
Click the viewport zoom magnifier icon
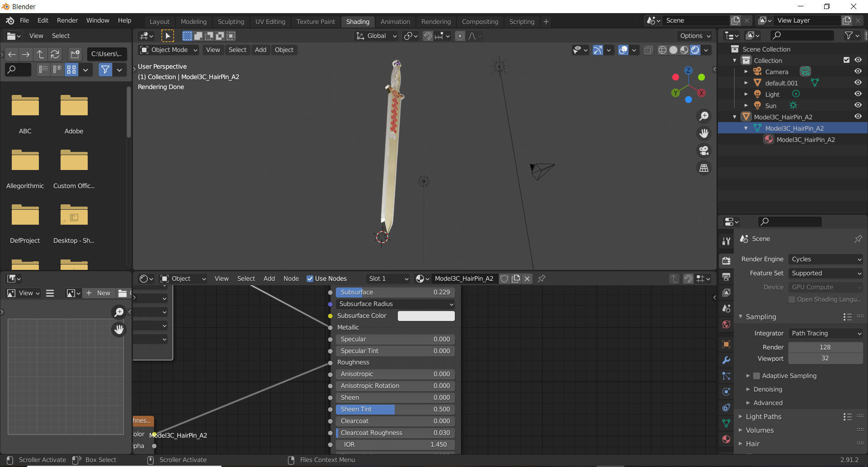click(704, 116)
